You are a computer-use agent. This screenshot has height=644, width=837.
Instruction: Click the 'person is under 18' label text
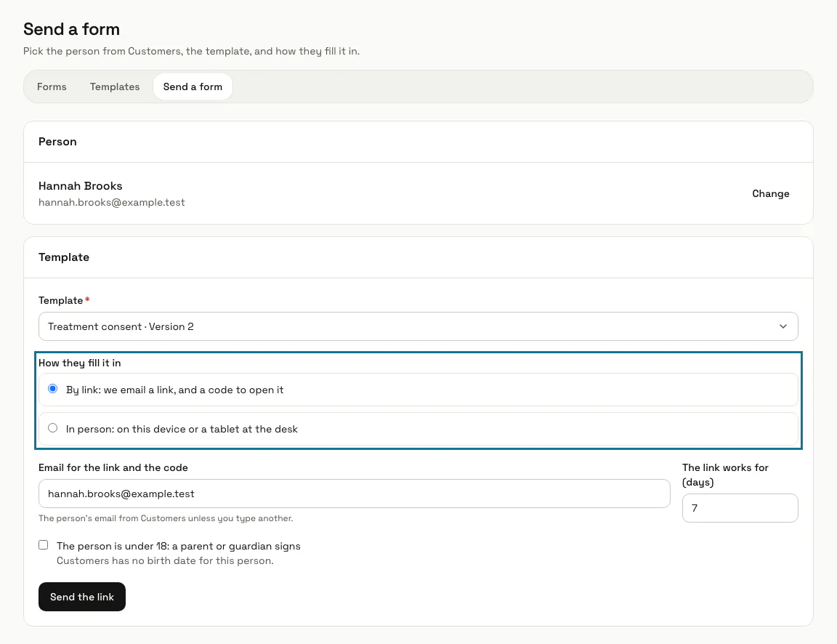click(x=178, y=546)
